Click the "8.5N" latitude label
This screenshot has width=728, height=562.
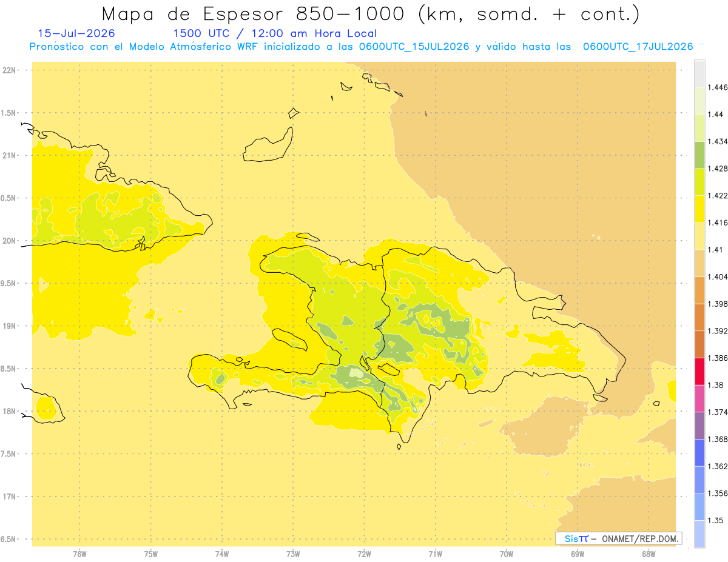8,369
